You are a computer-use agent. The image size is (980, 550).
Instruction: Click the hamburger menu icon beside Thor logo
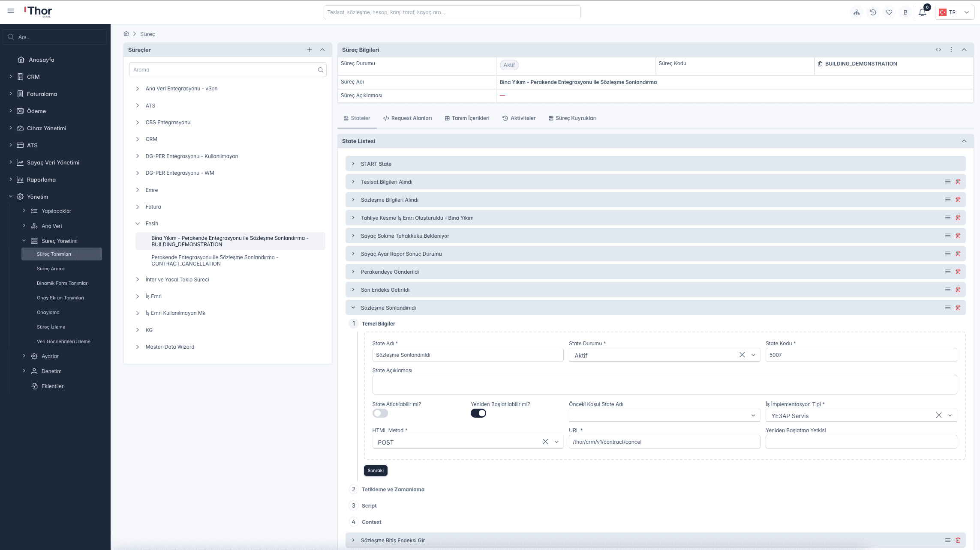point(11,11)
